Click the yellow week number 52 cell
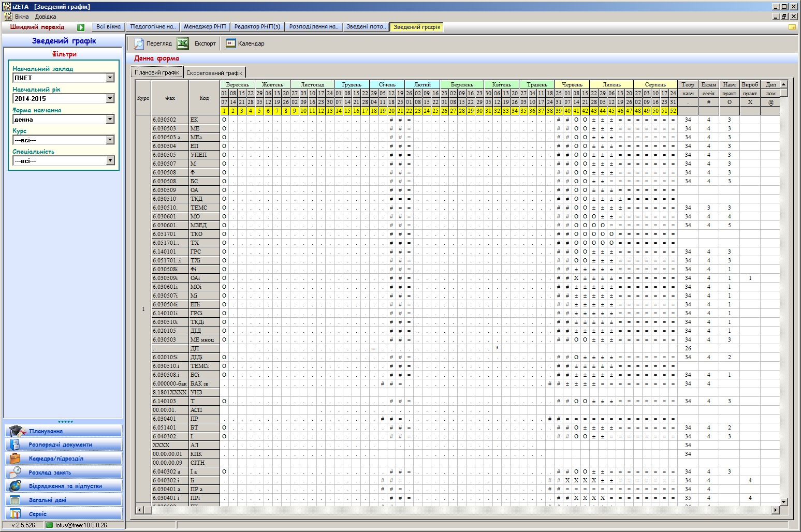This screenshot has width=801, height=532. pyautogui.click(x=673, y=111)
